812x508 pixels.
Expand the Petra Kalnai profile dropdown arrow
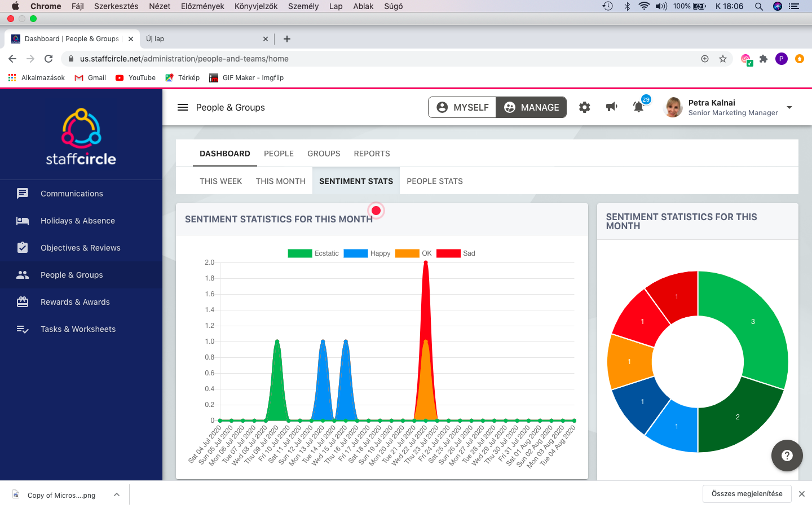tap(789, 107)
